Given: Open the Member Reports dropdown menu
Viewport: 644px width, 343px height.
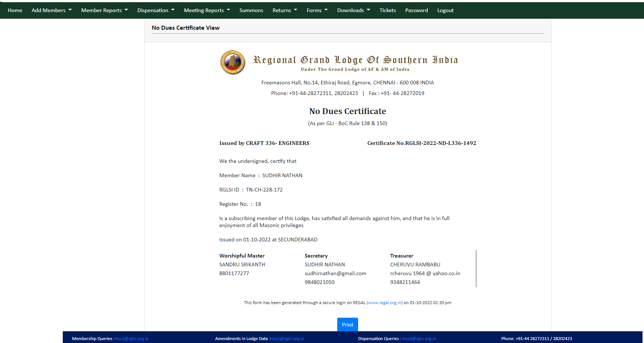Looking at the screenshot, I should (x=104, y=10).
